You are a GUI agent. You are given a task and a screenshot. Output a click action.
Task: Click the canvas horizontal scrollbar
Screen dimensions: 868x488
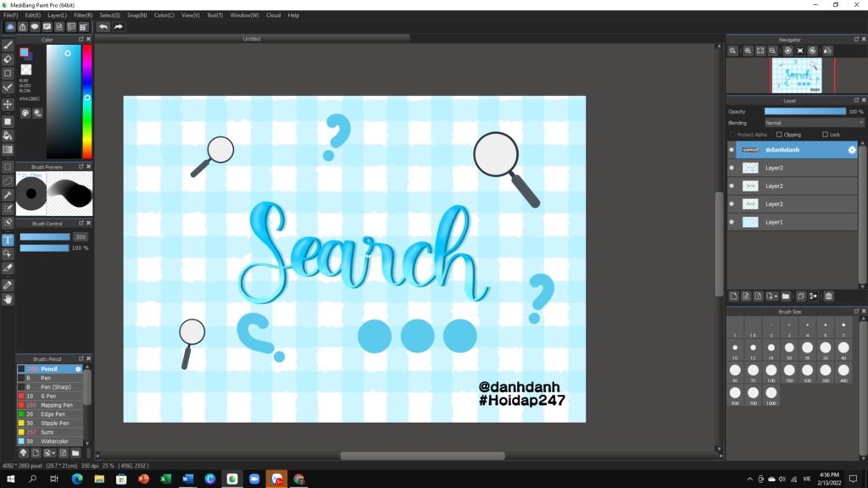[x=422, y=456]
